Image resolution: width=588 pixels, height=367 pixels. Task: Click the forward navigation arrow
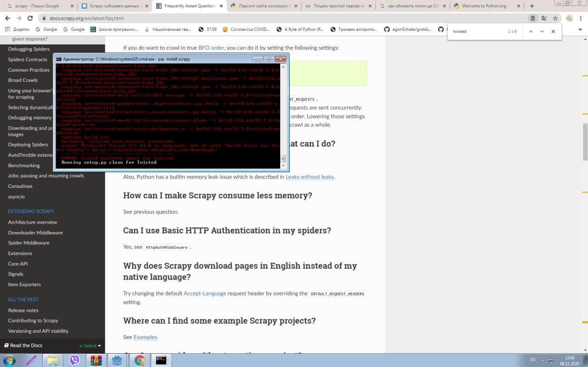(x=19, y=18)
